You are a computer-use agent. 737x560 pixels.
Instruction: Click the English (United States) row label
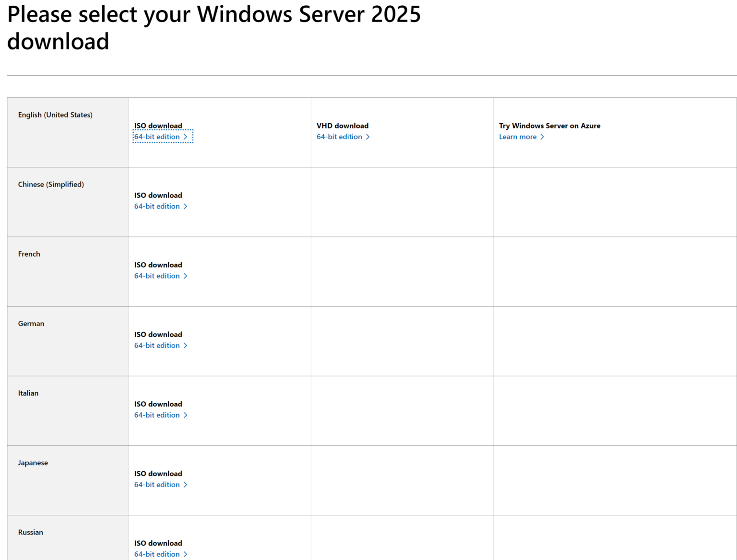tap(55, 115)
